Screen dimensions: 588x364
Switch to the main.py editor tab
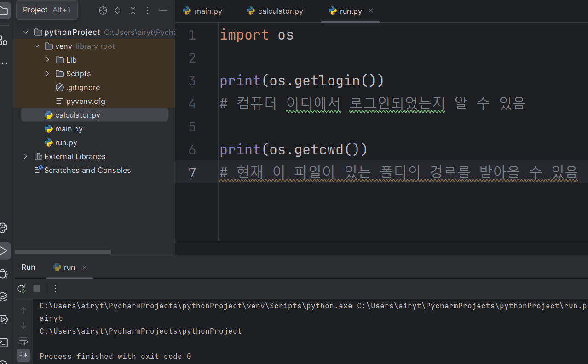202,11
